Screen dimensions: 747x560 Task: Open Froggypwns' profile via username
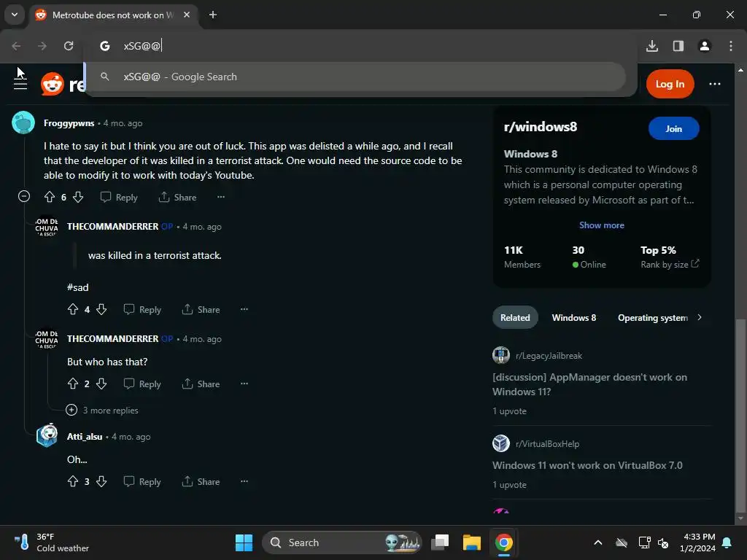click(69, 122)
